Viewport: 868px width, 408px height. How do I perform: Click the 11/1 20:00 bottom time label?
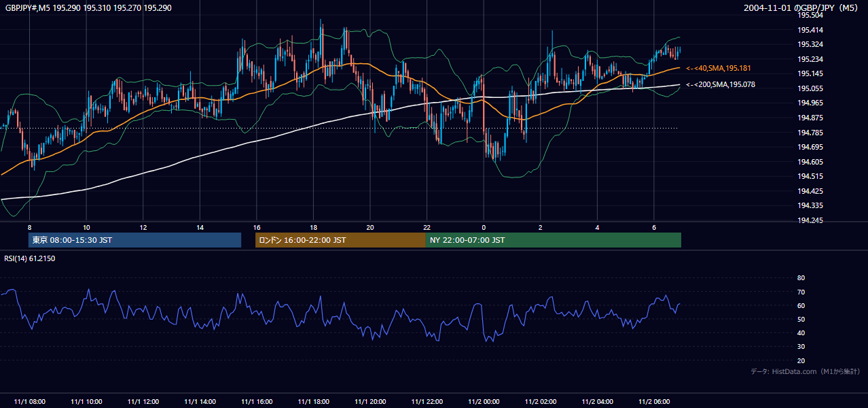pyautogui.click(x=370, y=401)
